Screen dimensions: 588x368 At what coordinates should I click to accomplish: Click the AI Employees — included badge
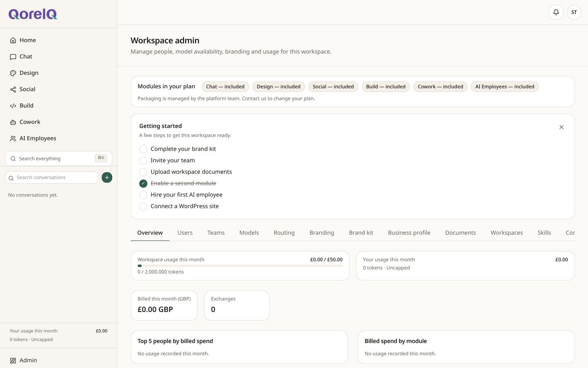pos(505,87)
